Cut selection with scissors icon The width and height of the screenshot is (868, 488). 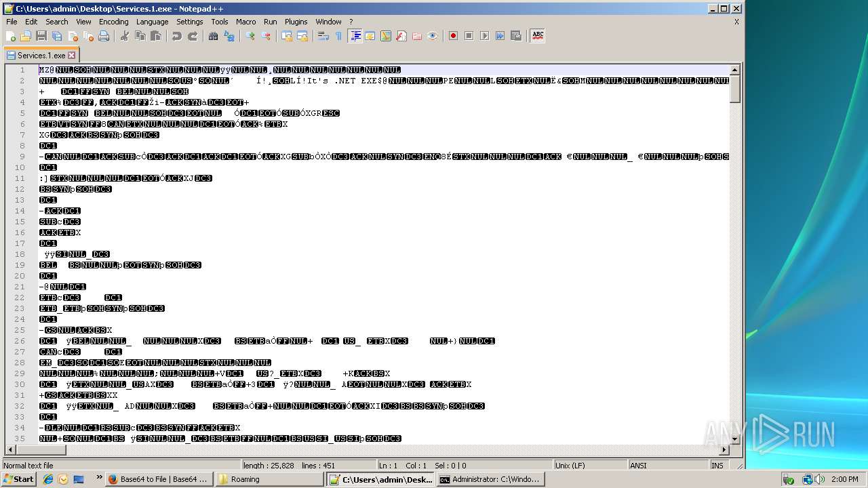point(124,36)
